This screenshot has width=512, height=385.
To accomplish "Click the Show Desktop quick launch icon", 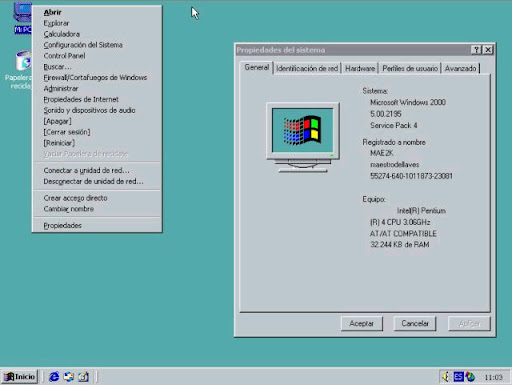I will coord(83,377).
